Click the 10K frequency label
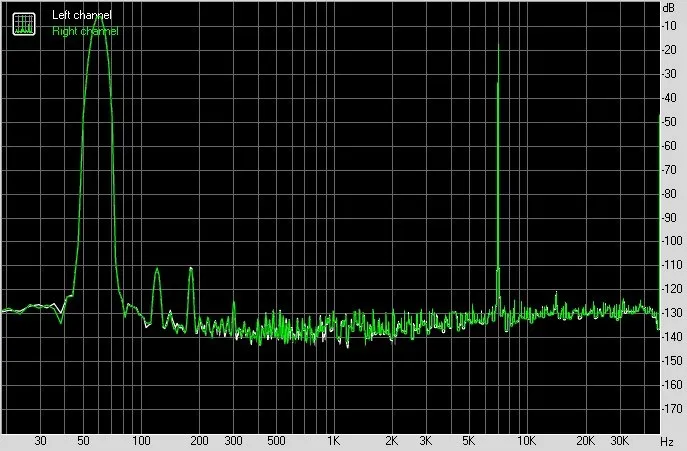The width and height of the screenshot is (687, 451). pos(526,440)
